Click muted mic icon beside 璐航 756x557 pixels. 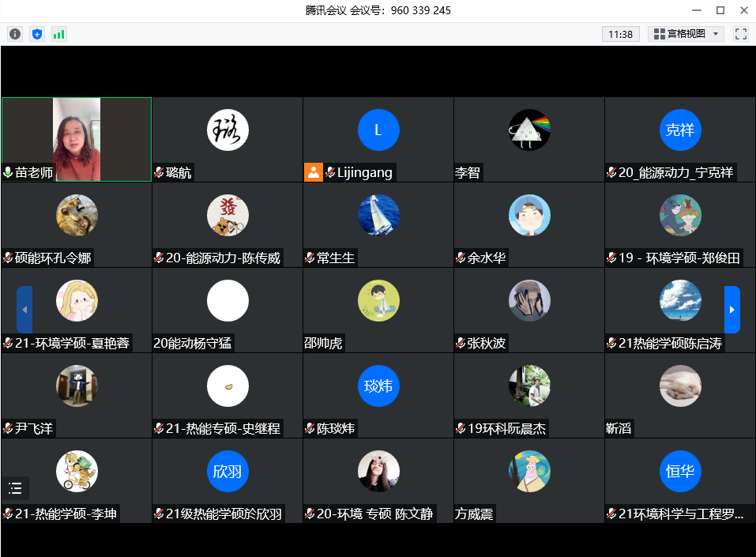(159, 173)
